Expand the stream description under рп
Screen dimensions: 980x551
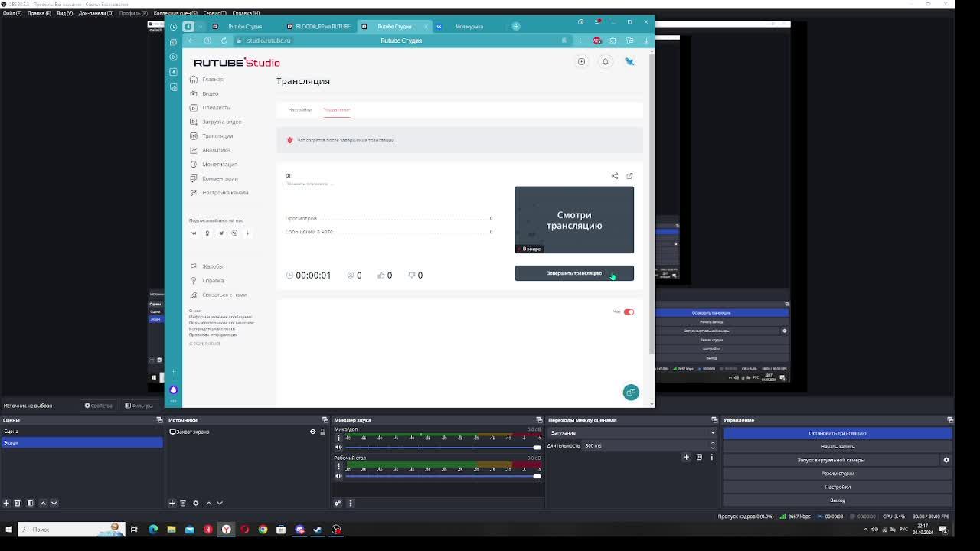(309, 184)
